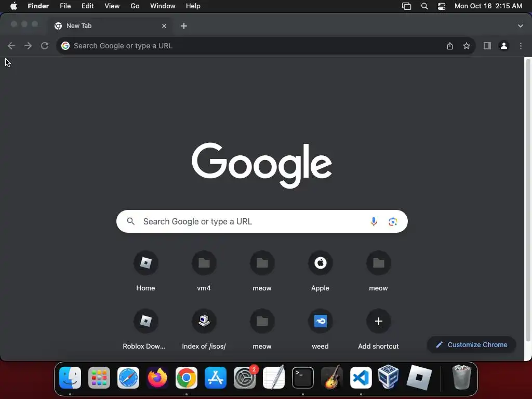Open the vm4 shortcut
The height and width of the screenshot is (399, 532).
click(x=204, y=271)
